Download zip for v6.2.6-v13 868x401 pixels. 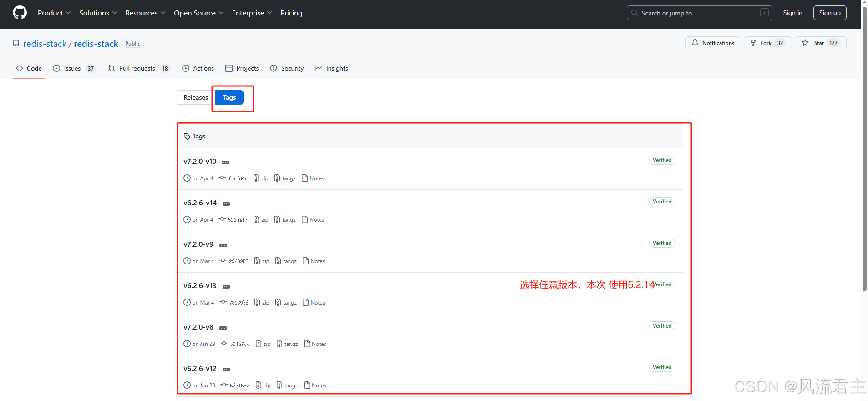pyautogui.click(x=262, y=303)
